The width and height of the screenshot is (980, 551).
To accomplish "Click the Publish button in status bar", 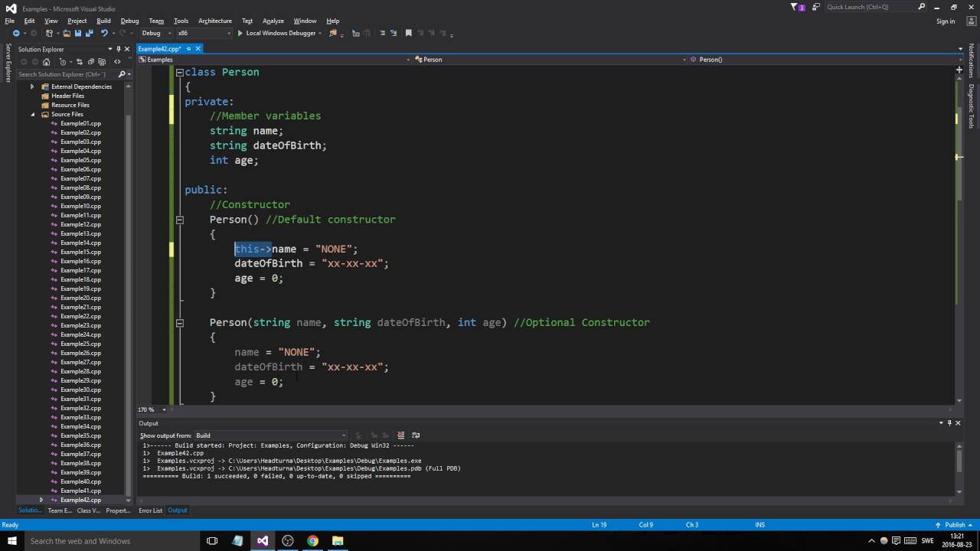I will [x=955, y=525].
